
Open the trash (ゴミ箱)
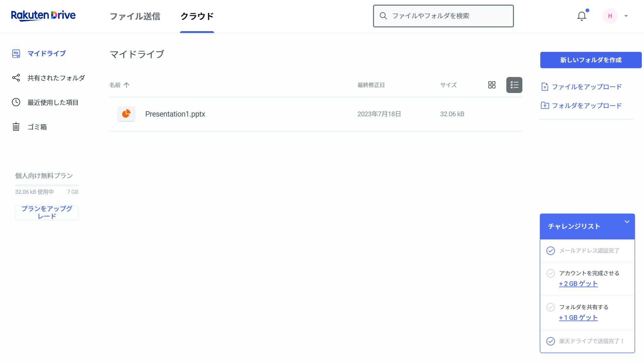click(37, 127)
